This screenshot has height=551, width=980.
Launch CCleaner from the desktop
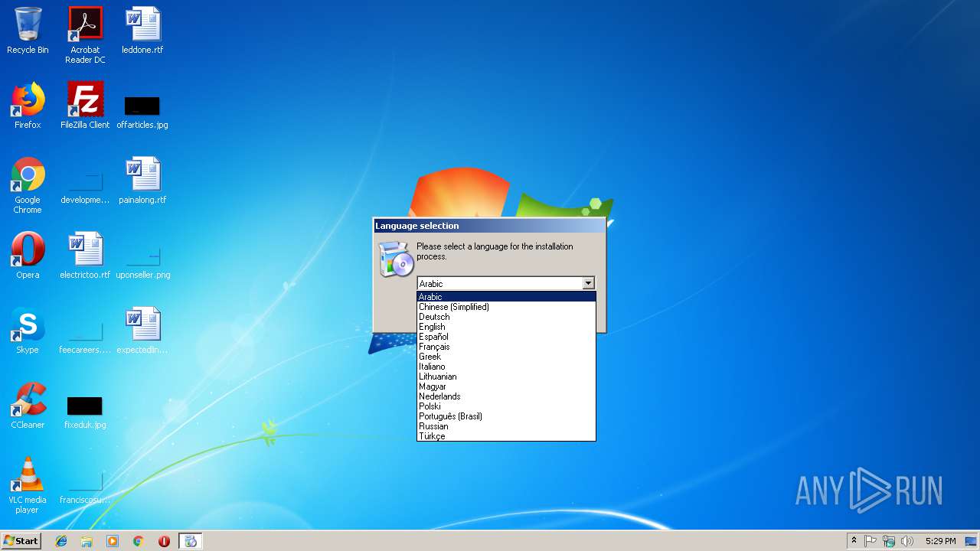[x=28, y=406]
